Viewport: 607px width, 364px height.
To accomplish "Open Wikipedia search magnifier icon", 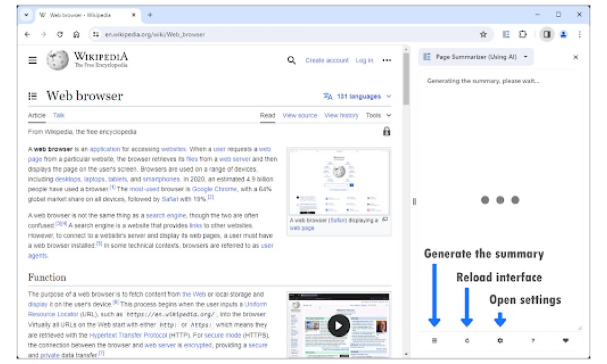I will pyautogui.click(x=291, y=60).
